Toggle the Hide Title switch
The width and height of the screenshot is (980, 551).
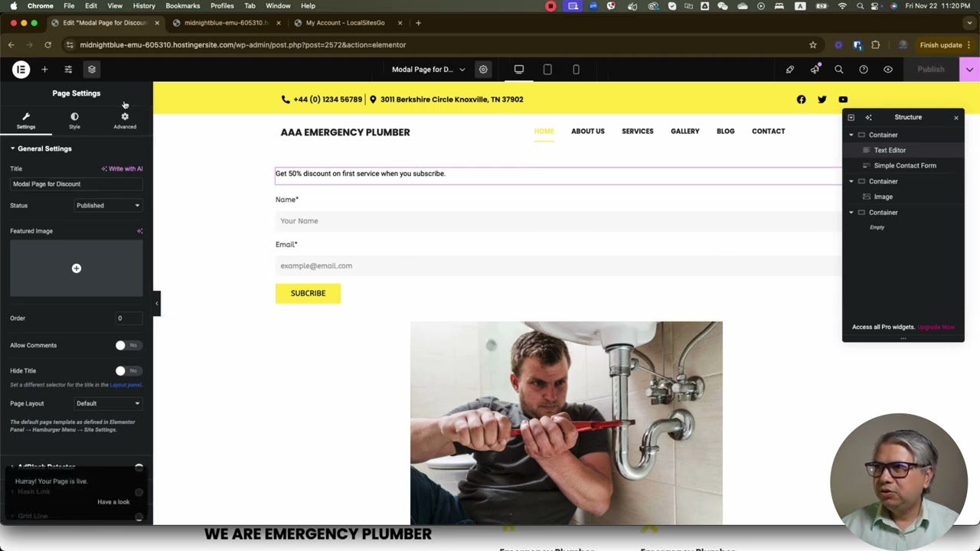[128, 370]
